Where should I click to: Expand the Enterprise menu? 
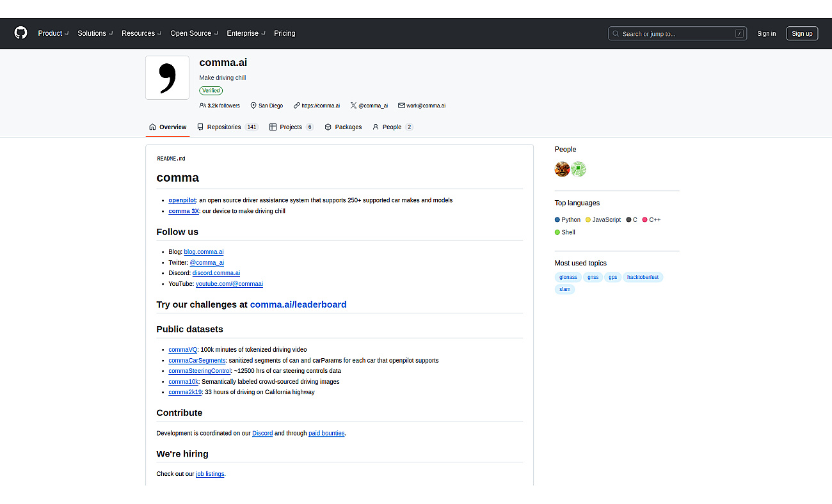(x=246, y=33)
